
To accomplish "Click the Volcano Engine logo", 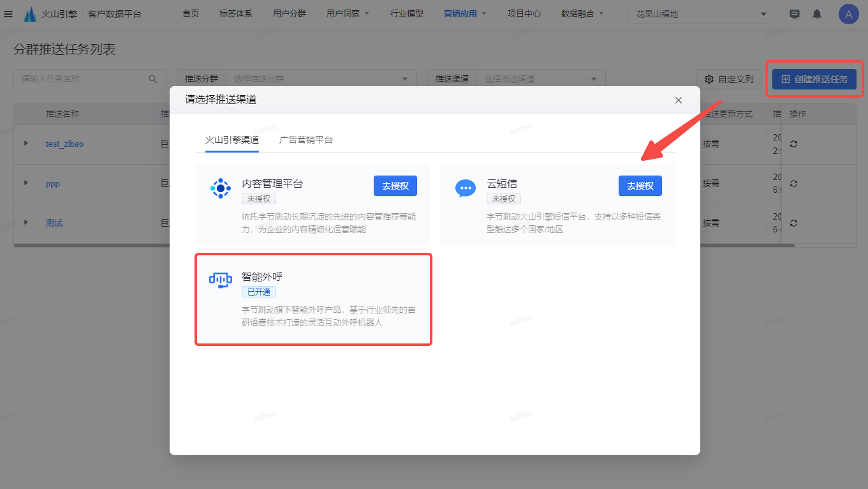I will pos(30,13).
